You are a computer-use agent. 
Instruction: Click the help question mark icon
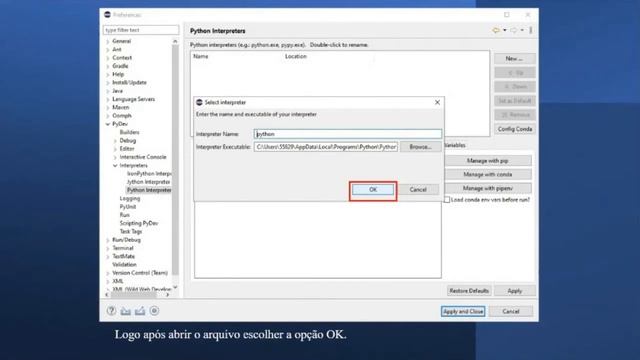111,311
